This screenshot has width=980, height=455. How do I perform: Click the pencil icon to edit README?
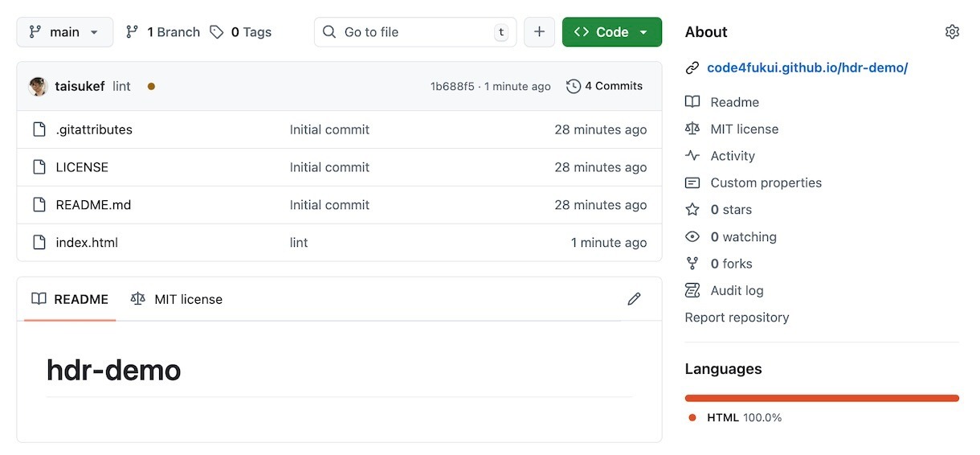pos(634,299)
